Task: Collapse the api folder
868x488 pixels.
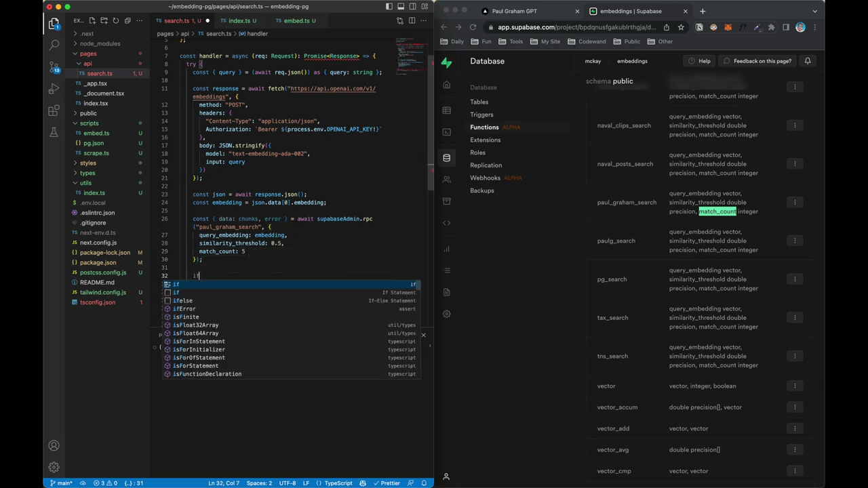Action: coord(87,64)
